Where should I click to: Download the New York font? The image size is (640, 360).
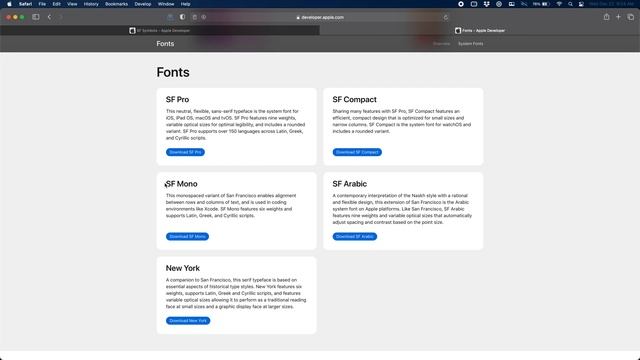click(188, 321)
